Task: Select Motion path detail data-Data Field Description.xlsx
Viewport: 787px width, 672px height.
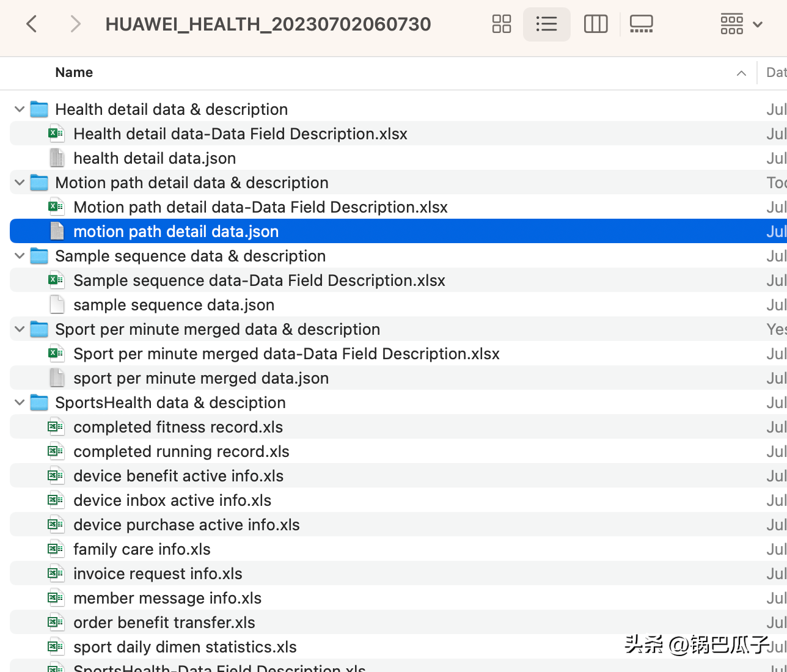Action: tap(261, 207)
